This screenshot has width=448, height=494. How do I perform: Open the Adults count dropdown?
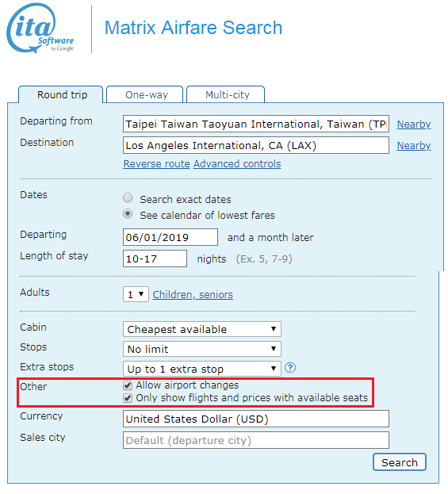(x=136, y=294)
